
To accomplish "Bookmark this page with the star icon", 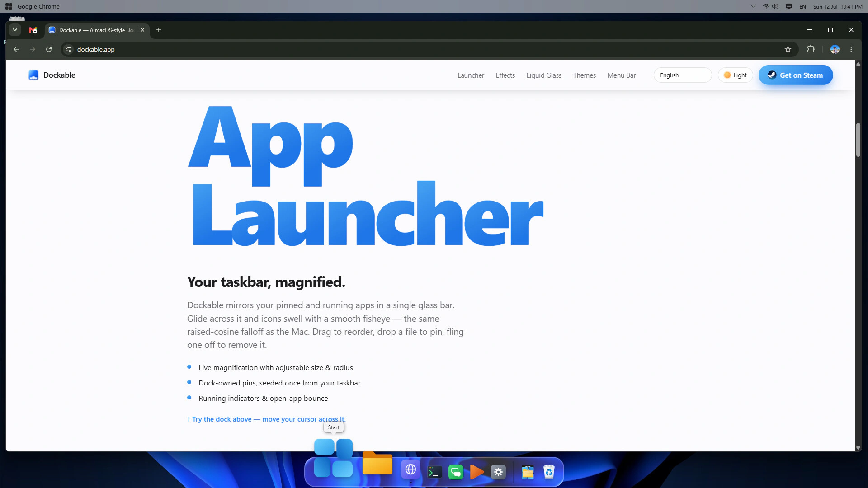I will tap(788, 49).
